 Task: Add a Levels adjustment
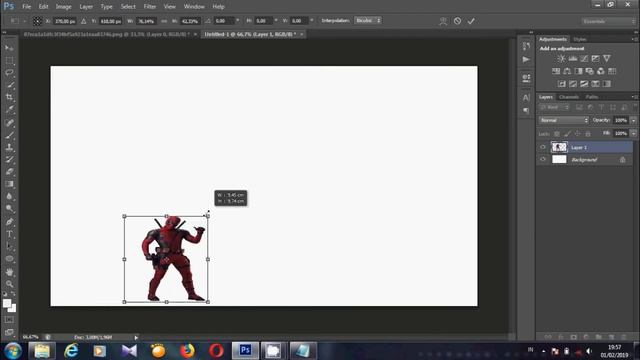pyautogui.click(x=573, y=59)
